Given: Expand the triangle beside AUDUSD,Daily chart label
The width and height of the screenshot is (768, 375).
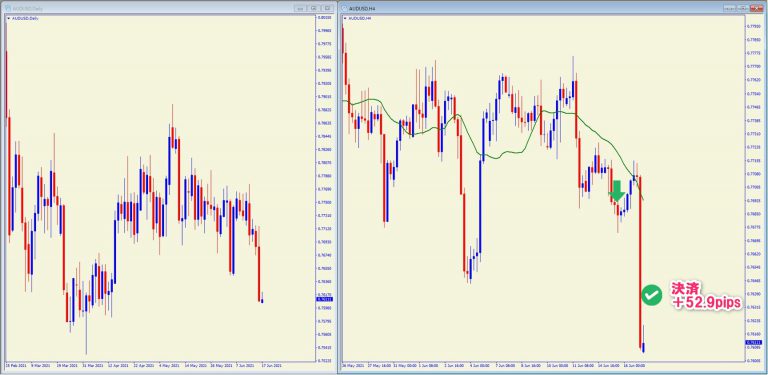Looking at the screenshot, I should [x=8, y=18].
